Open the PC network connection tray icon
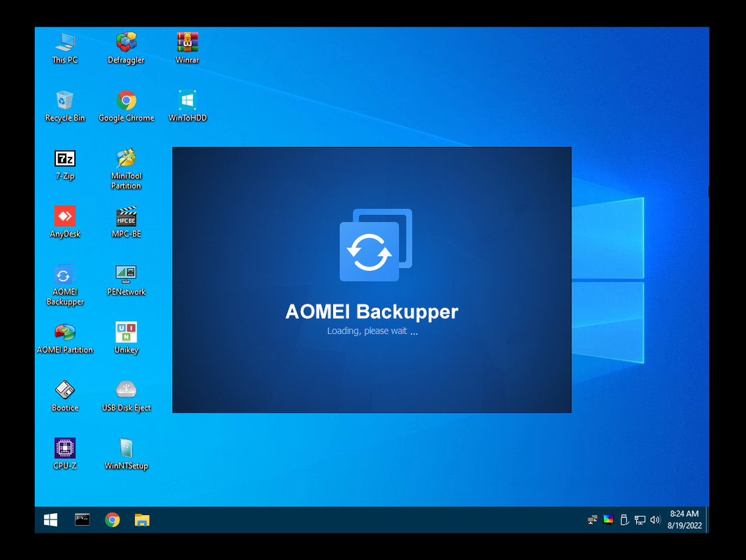Viewport: 746px width, 560px height. pos(640,520)
